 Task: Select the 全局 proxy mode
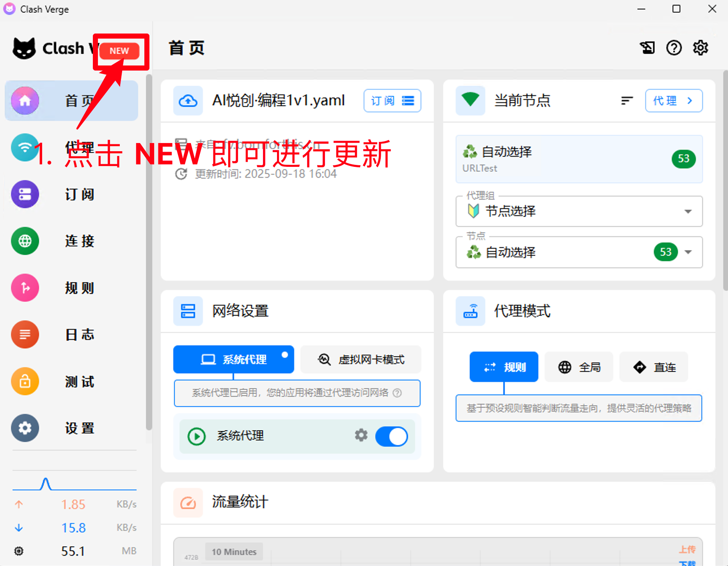pyautogui.click(x=579, y=367)
